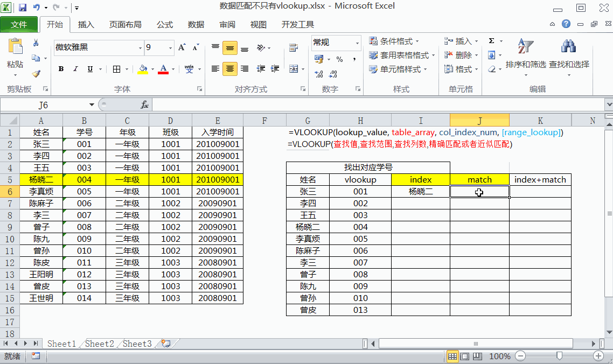The image size is (613, 364).
Task: Click the Percent Style icon
Action: point(339,59)
